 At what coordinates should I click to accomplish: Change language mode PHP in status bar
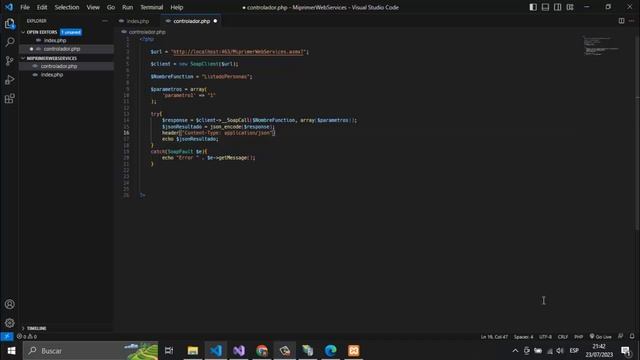578,336
